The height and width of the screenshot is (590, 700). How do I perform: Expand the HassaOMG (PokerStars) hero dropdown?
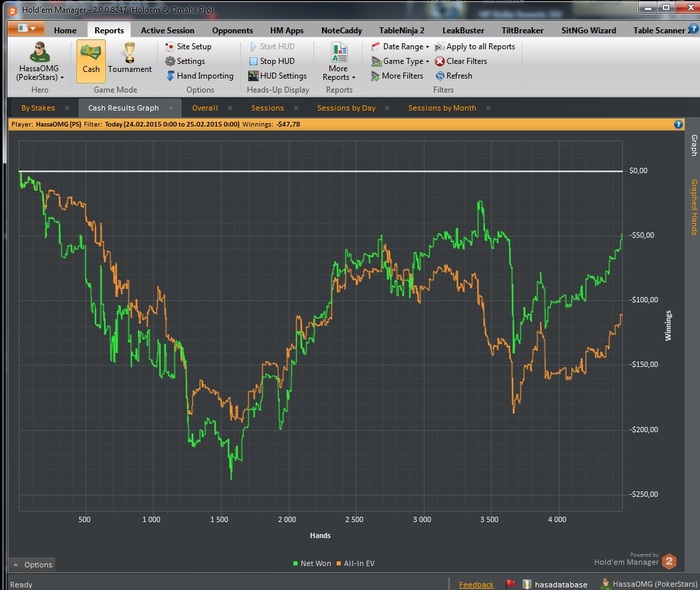tap(39, 73)
